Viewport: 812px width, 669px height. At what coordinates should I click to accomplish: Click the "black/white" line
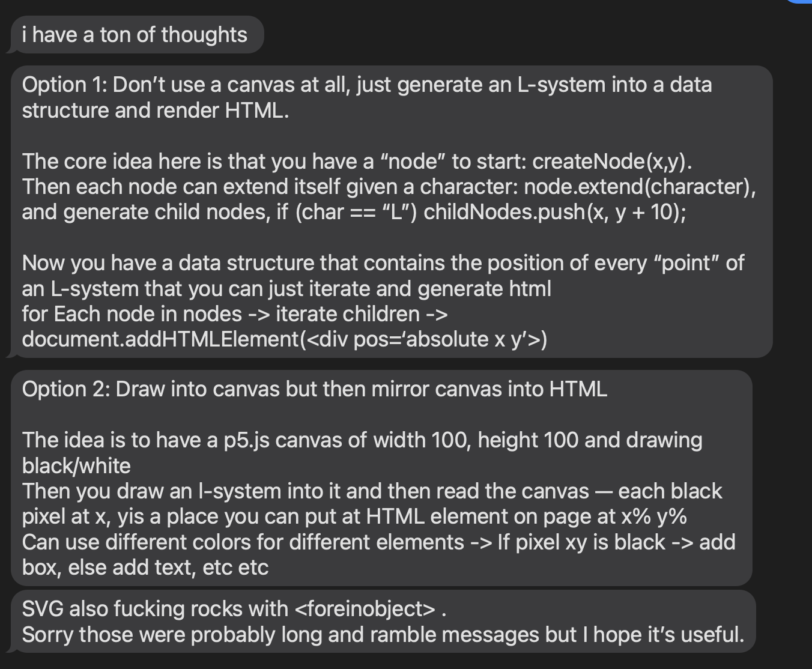pos(76,465)
